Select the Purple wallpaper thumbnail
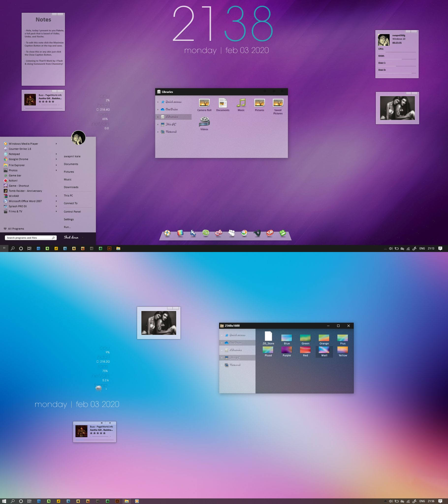448x504 pixels. (x=287, y=351)
